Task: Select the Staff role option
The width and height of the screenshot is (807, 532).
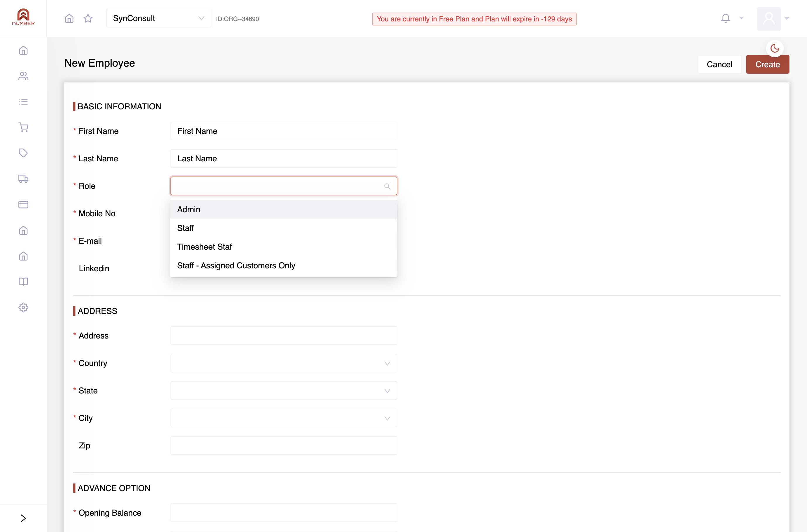Action: 284,228
